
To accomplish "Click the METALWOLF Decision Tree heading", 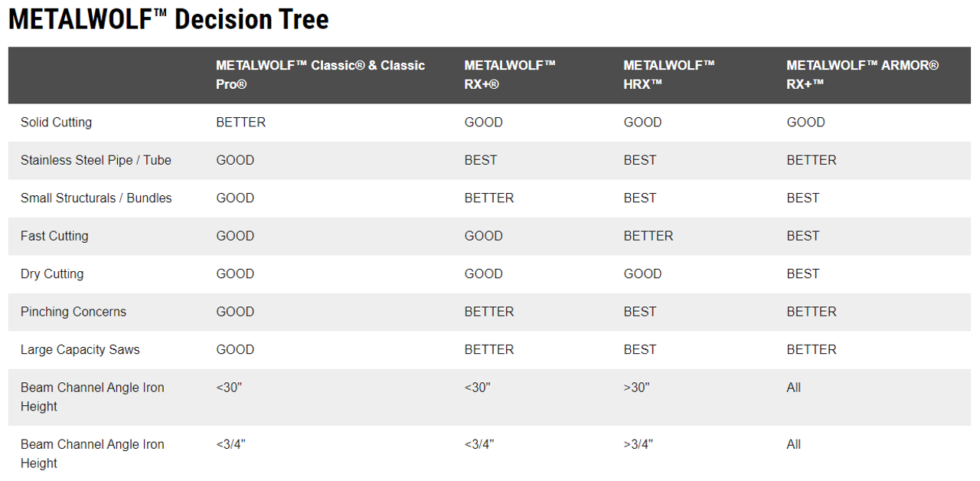I will pyautogui.click(x=168, y=19).
